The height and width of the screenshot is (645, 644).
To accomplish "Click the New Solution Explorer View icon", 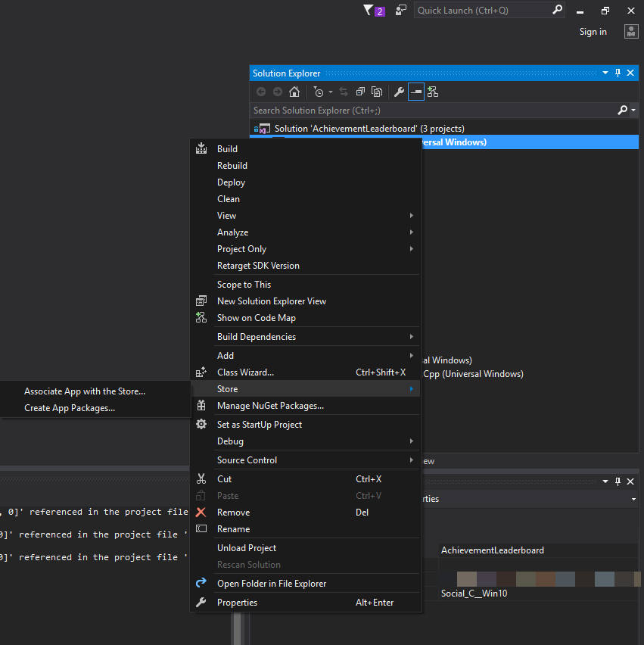I will 201,301.
